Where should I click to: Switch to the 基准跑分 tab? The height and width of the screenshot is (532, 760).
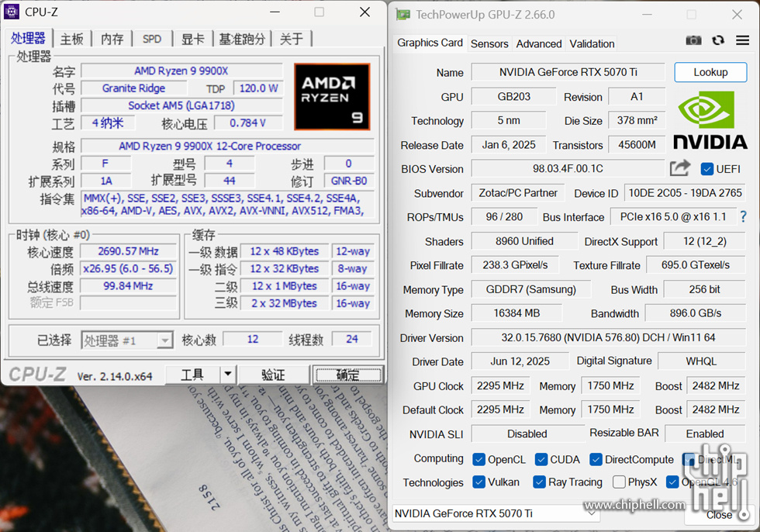click(x=242, y=39)
